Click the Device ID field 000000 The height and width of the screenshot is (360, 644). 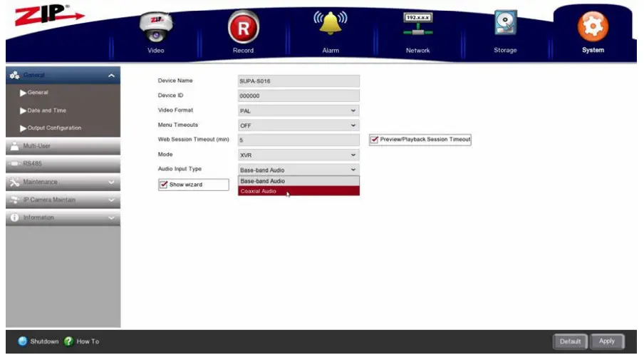(298, 96)
